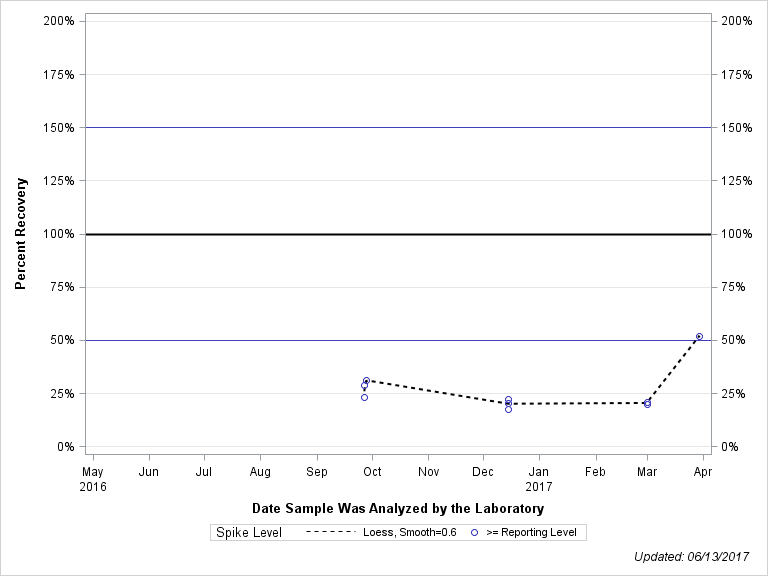Screen dimensions: 768x576
Task: Click the 'Spike Level' legend title
Action: (249, 532)
